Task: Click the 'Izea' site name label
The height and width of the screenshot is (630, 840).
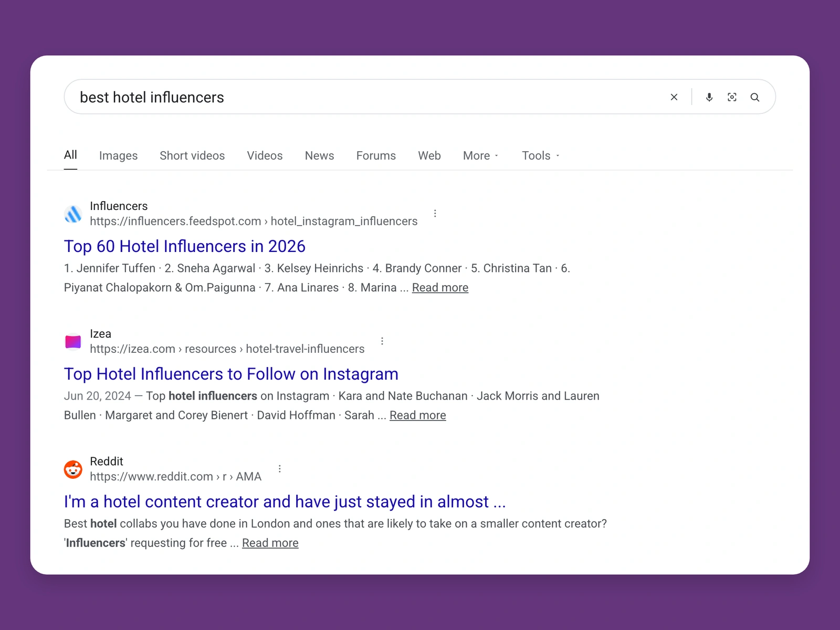Action: (100, 333)
